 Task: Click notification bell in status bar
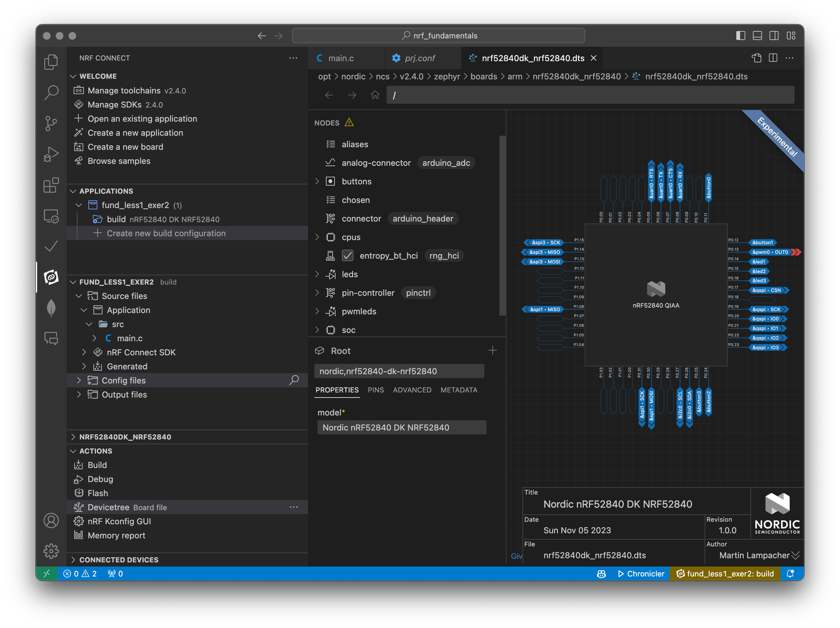tap(790, 574)
